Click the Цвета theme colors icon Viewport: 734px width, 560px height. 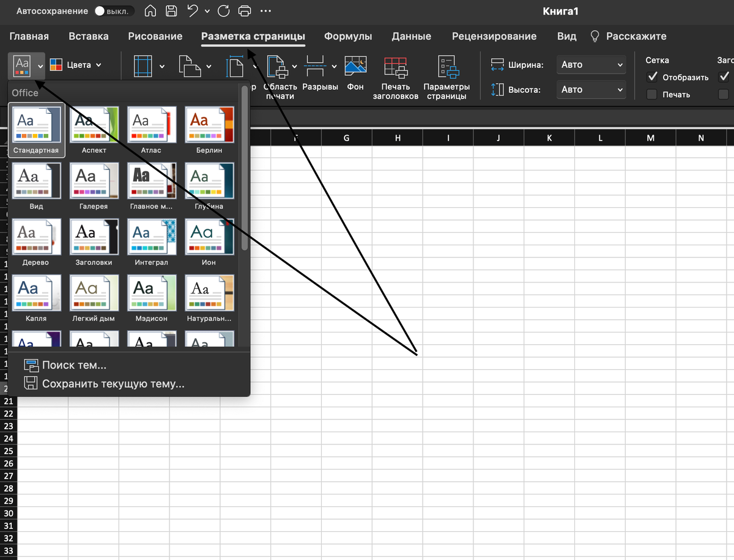(x=56, y=65)
